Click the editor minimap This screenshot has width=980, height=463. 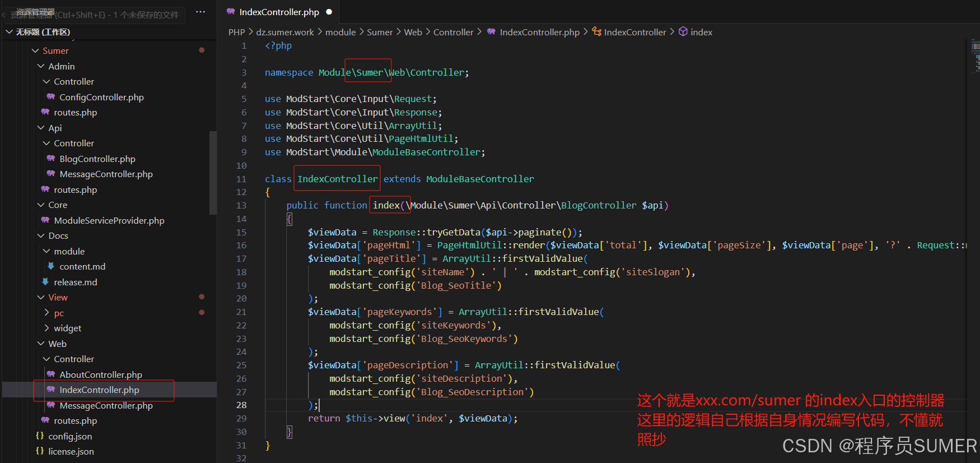point(975,56)
